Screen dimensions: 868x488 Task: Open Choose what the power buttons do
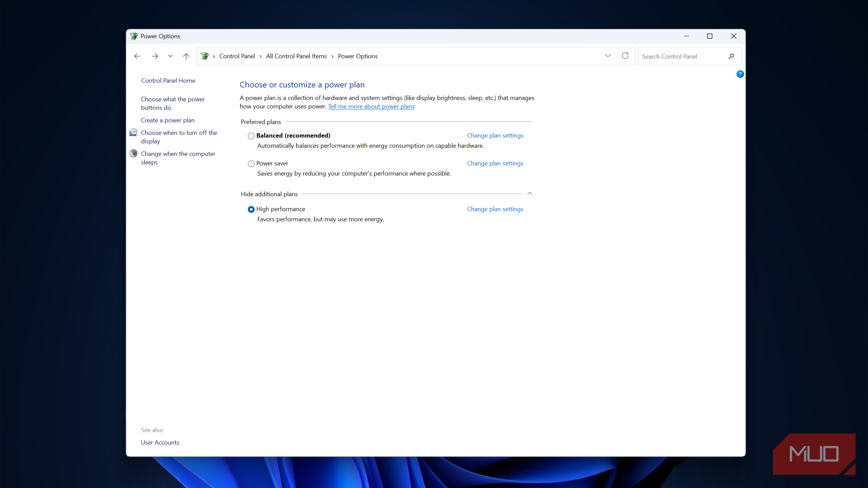pyautogui.click(x=173, y=103)
